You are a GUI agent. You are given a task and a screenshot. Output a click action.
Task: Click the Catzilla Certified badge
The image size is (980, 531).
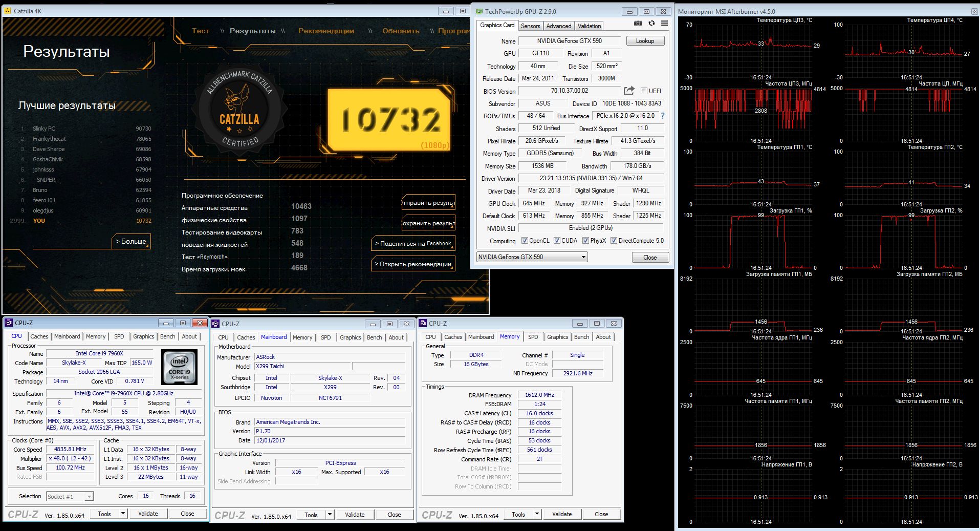click(x=239, y=111)
